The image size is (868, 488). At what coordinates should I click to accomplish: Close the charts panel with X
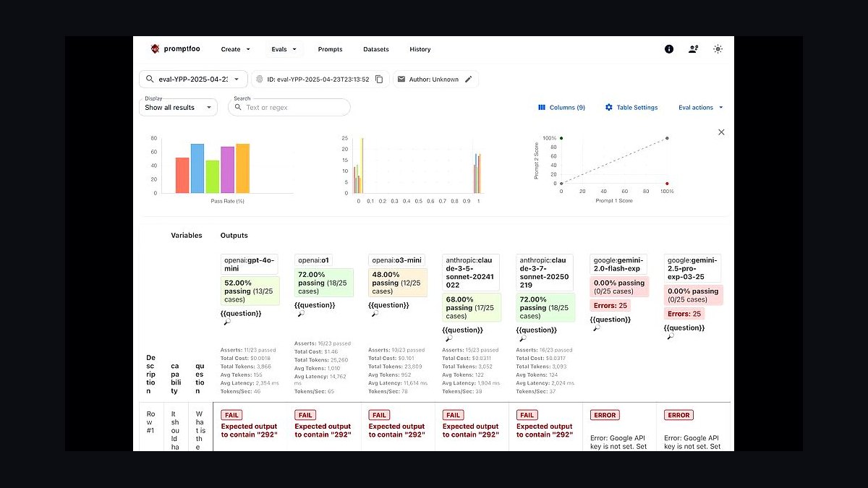click(x=721, y=132)
